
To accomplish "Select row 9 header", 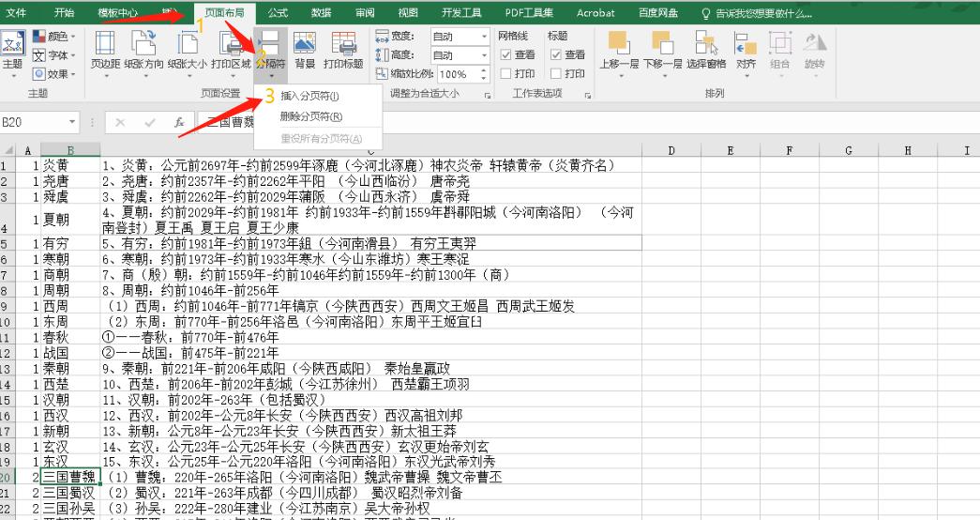I will (8, 307).
